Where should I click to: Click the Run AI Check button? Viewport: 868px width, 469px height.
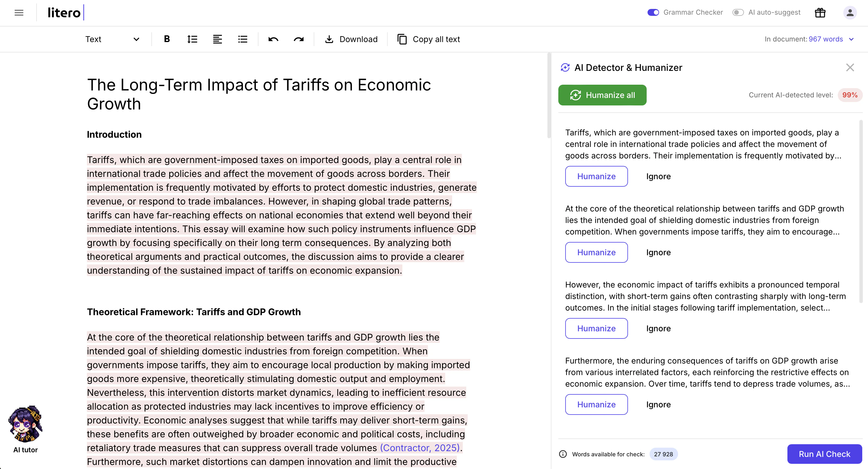click(825, 454)
